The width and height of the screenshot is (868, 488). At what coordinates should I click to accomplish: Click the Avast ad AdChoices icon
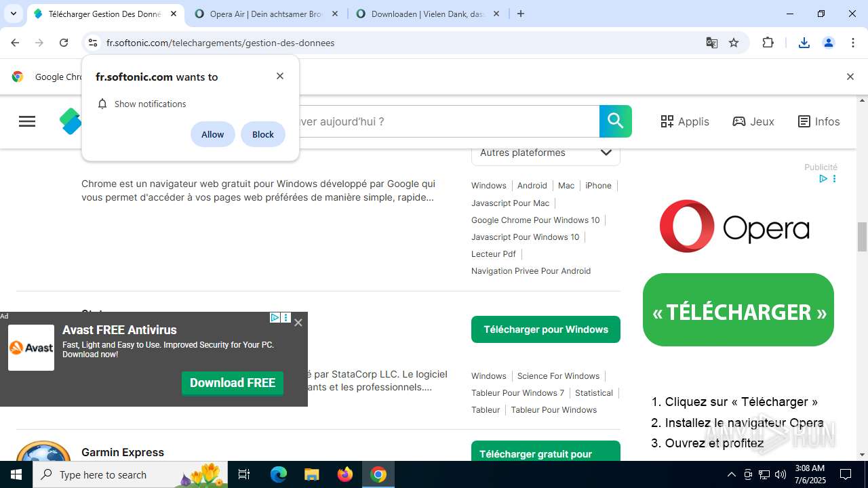click(x=275, y=317)
